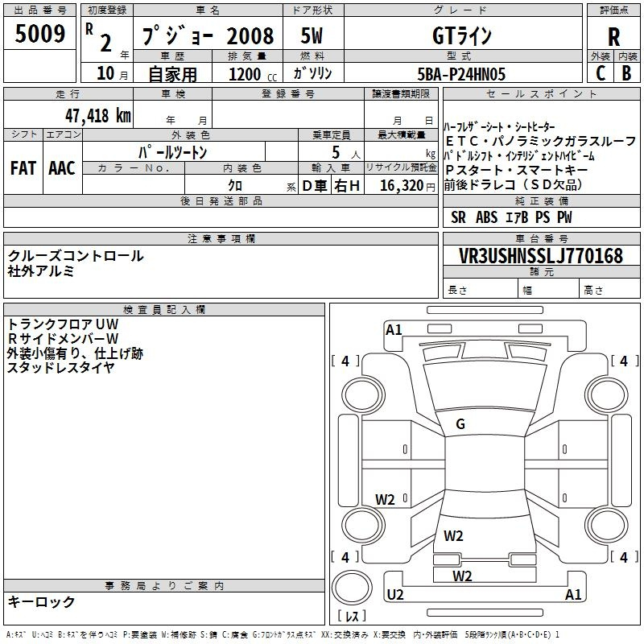
Task: Select the 前後ドラレコ(SD欠品) line
Action: pos(513,185)
